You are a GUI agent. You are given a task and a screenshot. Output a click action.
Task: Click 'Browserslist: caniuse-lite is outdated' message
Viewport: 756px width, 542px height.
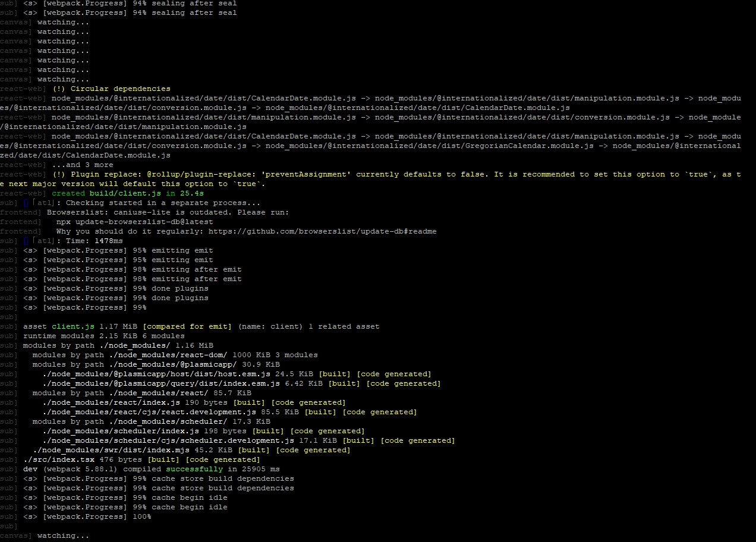point(168,212)
